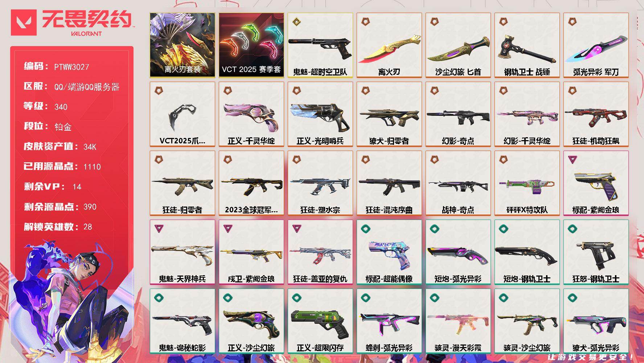Click the 离火刃 knife skin image
This screenshot has width=644, height=363.
click(x=389, y=48)
